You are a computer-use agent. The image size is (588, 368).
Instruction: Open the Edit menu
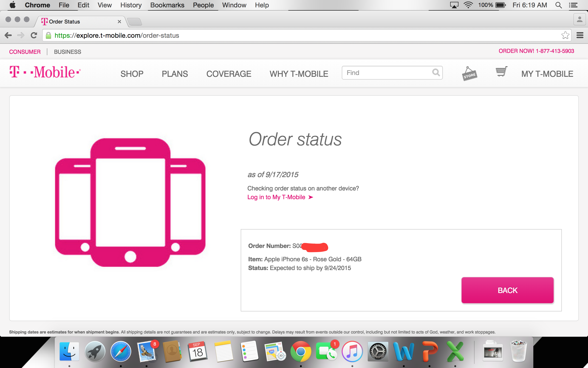tap(83, 5)
